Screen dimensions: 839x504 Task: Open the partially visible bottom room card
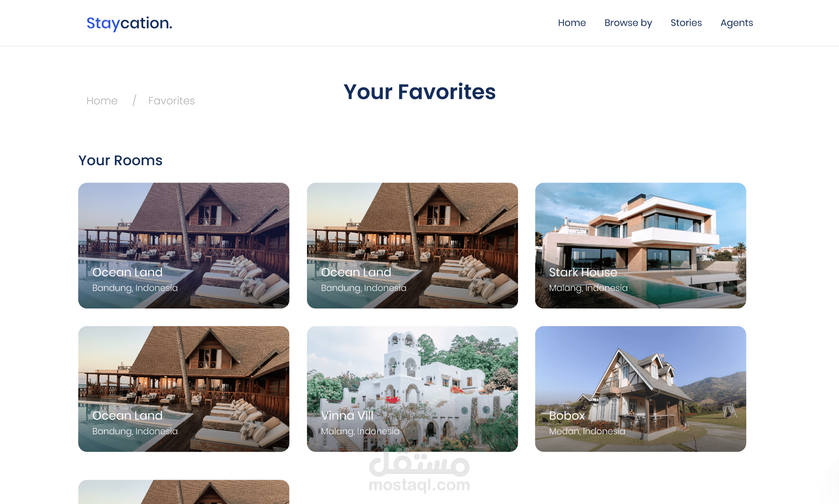coord(183,492)
